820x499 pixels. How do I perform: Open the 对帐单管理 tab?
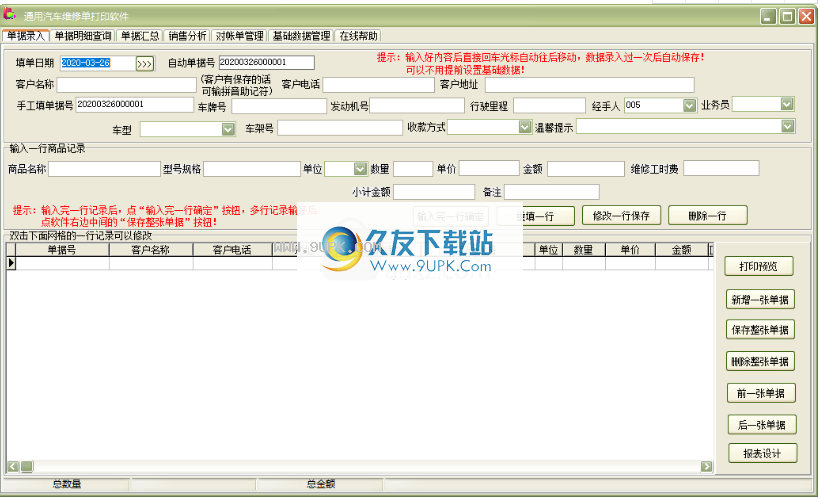pyautogui.click(x=240, y=36)
